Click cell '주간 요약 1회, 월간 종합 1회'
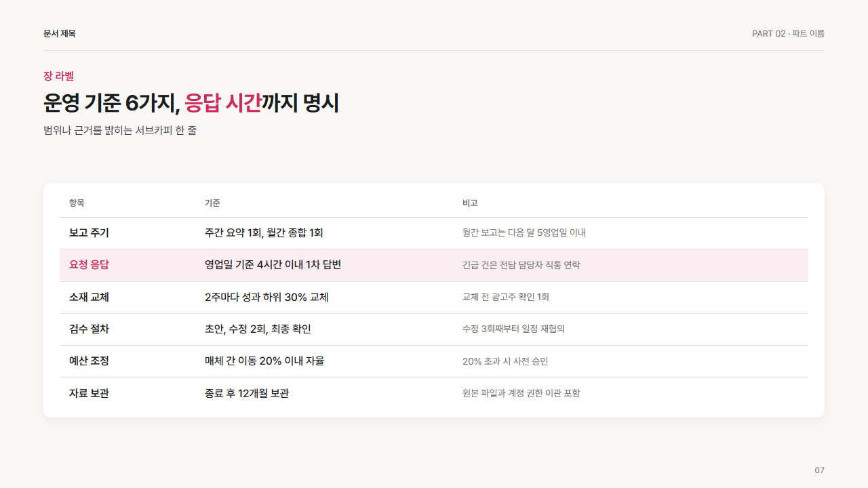The height and width of the screenshot is (488, 868). pos(264,232)
